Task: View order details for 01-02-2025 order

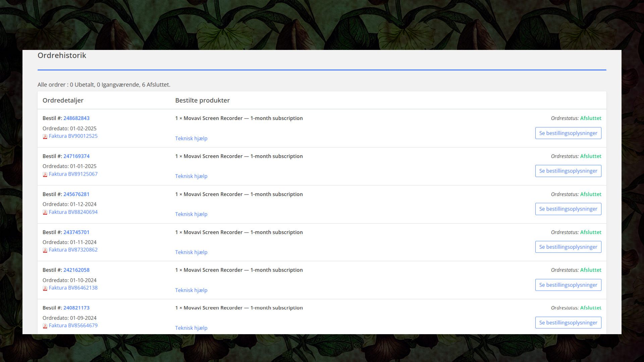Action: [568, 133]
